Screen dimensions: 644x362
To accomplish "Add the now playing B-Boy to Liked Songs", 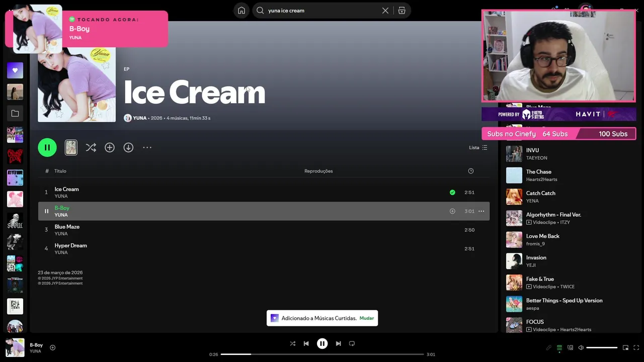I will (x=52, y=347).
